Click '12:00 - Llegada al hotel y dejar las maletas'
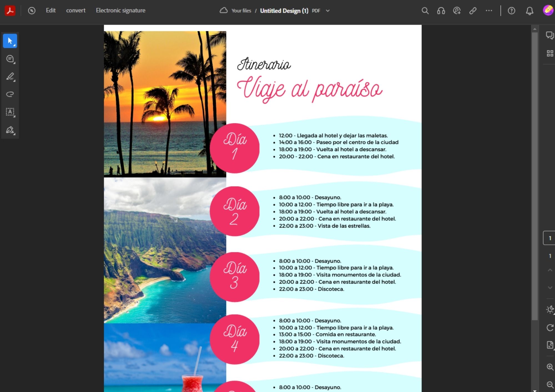Viewport: 555px width, 392px height. pos(333,136)
